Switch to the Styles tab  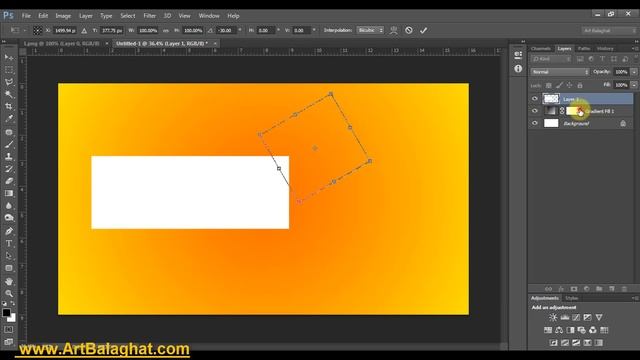point(571,298)
